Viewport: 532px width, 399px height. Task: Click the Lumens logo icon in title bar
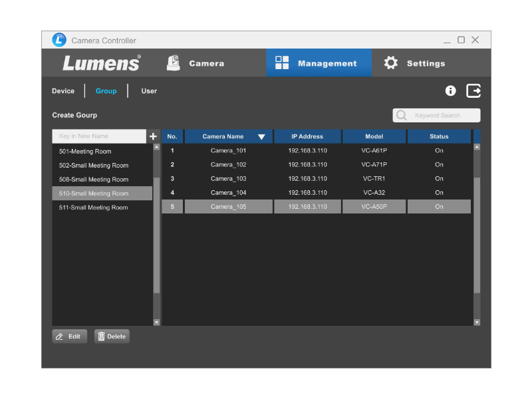click(x=59, y=40)
